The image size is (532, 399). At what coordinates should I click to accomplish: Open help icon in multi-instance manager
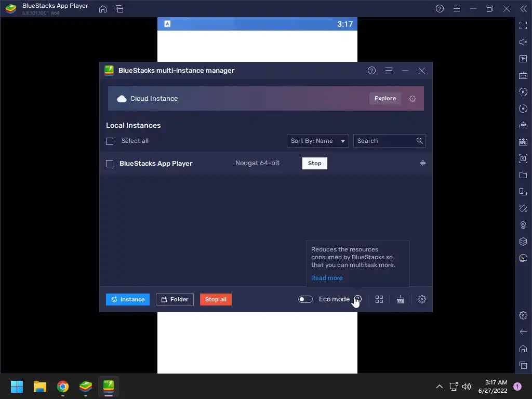tap(371, 71)
